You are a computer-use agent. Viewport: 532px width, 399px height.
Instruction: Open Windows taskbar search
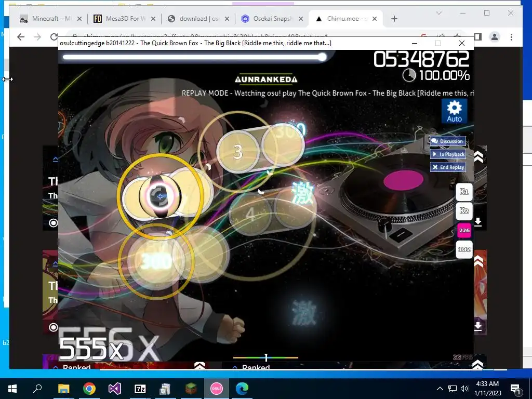point(37,389)
